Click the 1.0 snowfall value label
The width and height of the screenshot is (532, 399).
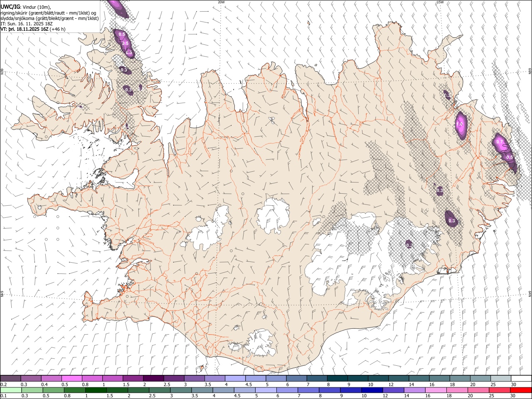pos(460,124)
